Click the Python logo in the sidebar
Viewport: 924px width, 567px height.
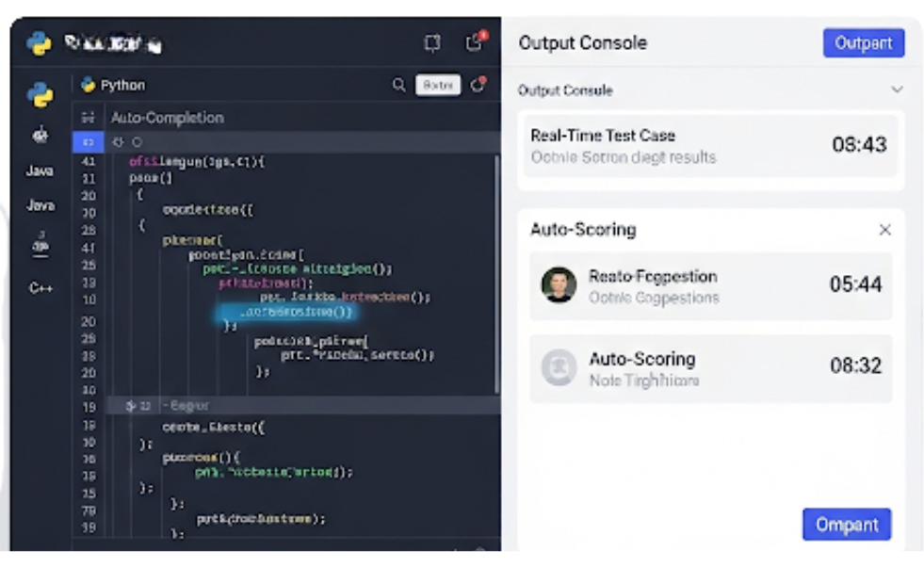coord(40,94)
